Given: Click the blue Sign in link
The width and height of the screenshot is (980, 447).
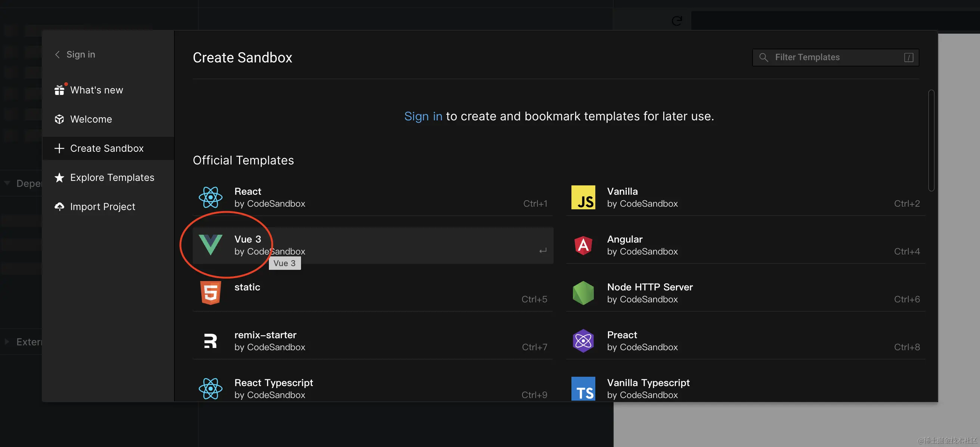Looking at the screenshot, I should [x=423, y=116].
